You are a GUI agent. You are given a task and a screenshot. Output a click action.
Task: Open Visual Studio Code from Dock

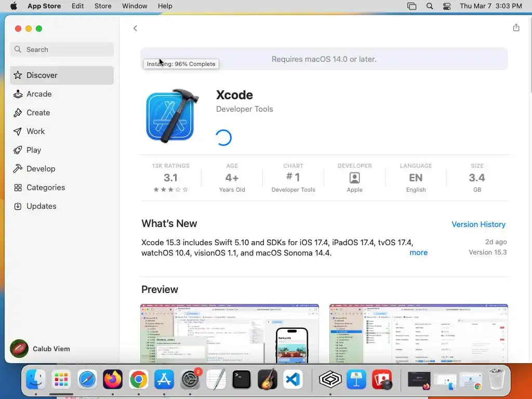pos(293,379)
